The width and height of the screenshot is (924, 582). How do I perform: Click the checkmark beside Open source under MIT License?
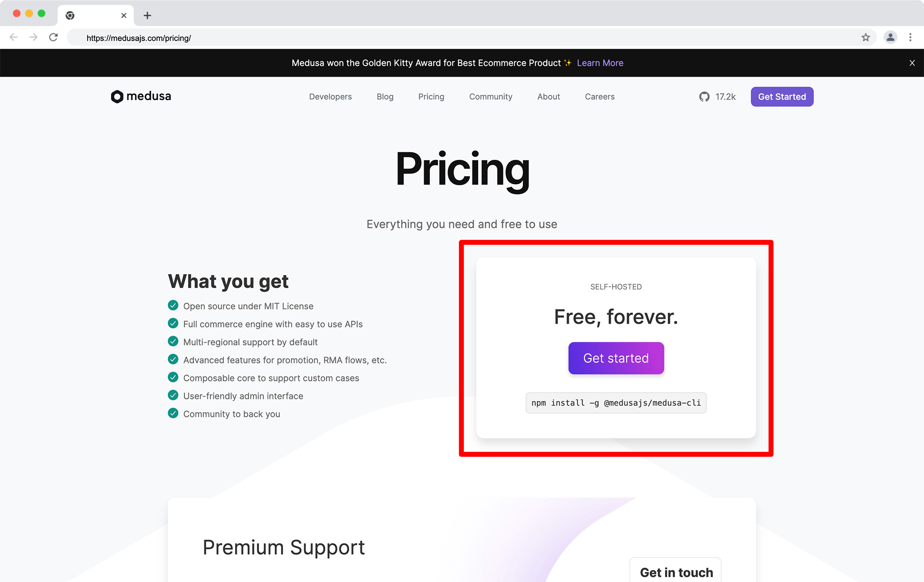click(173, 305)
